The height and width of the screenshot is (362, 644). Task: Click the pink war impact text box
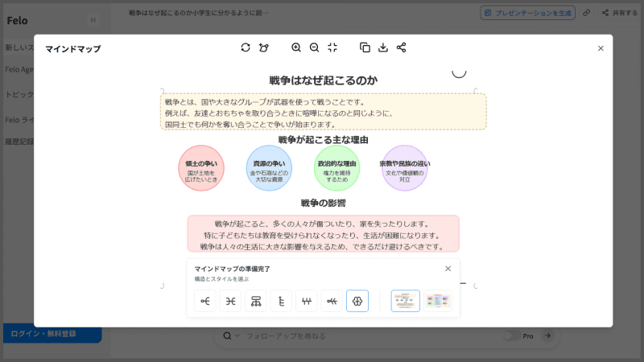(324, 233)
